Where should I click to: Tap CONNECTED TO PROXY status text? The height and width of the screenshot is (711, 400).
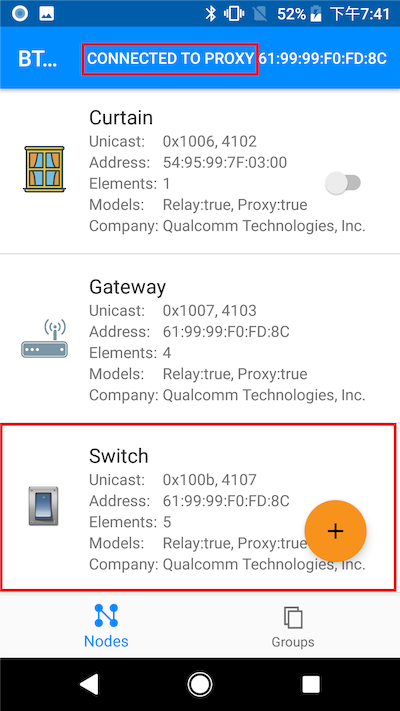point(170,58)
